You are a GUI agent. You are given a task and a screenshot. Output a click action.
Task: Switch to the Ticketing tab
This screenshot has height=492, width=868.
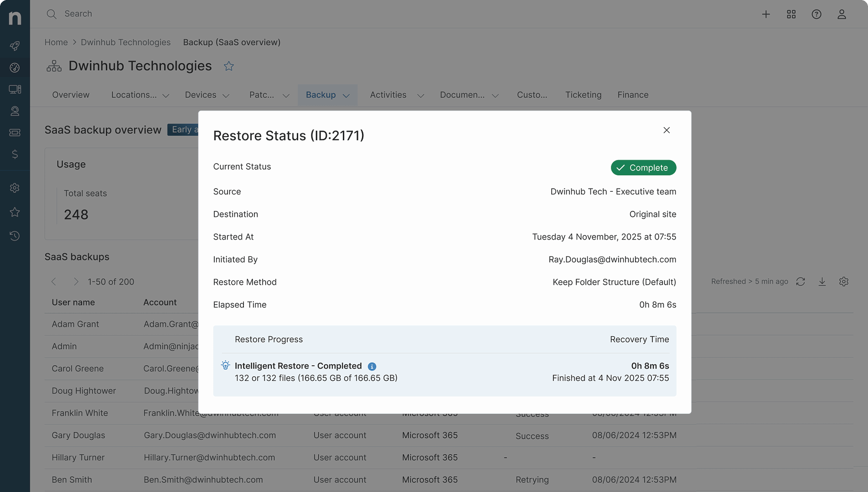(583, 95)
